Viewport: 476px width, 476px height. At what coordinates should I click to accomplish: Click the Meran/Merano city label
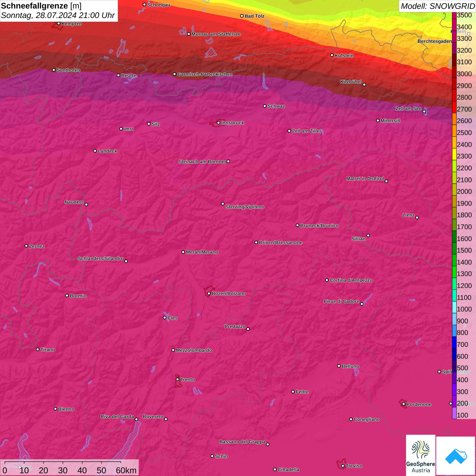pos(202,252)
